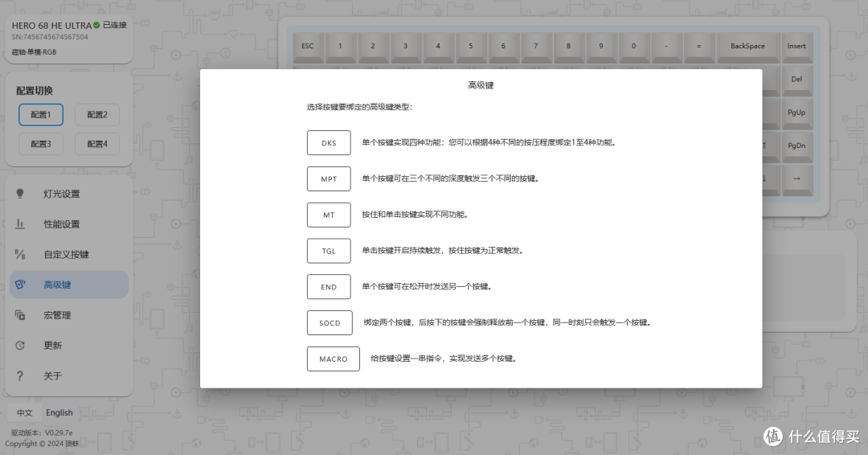The width and height of the screenshot is (868, 455).
Task: Switch to profile 配置4
Action: tap(97, 144)
